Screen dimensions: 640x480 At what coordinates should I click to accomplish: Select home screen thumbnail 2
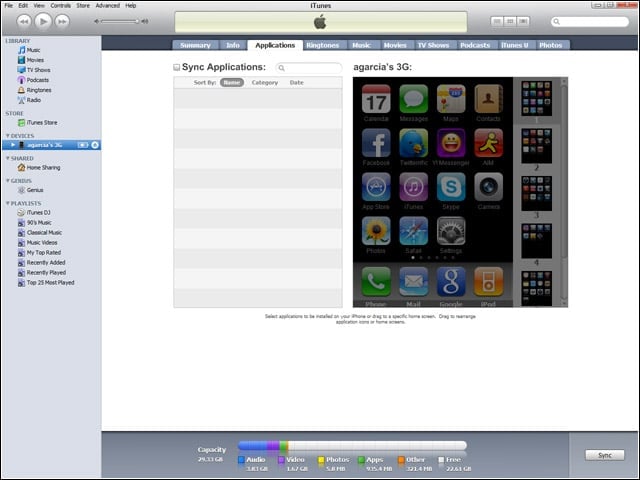pos(536,146)
